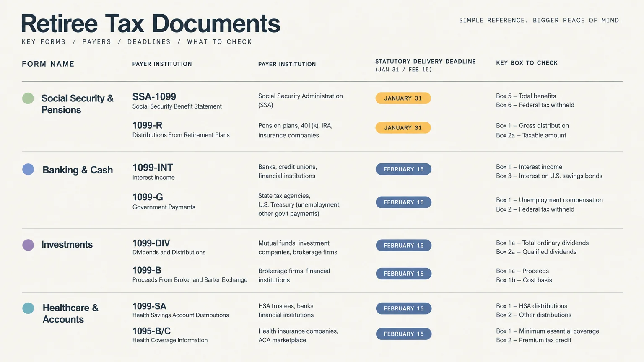Click the "1099-INT" form name
The image size is (644, 362).
point(153,168)
